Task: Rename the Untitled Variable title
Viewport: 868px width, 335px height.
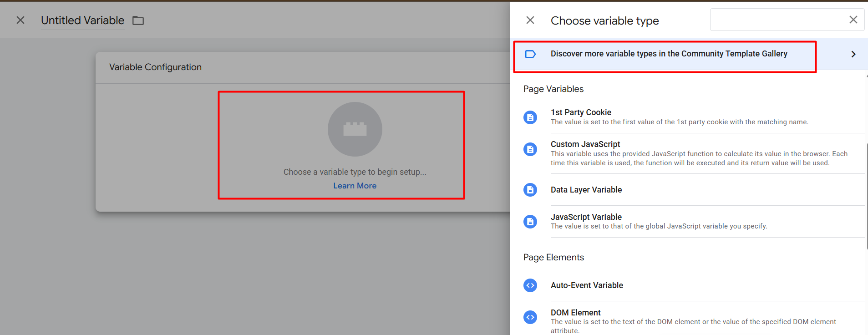Action: point(82,20)
